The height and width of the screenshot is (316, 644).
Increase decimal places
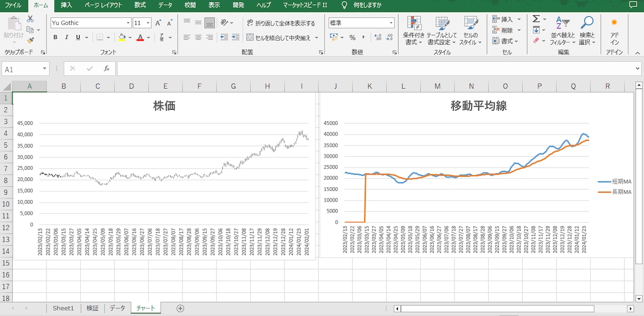pyautogui.click(x=377, y=37)
